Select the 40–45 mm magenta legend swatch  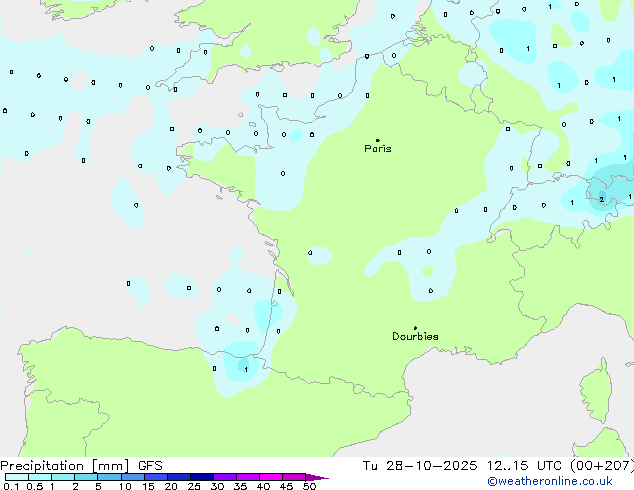271,477
